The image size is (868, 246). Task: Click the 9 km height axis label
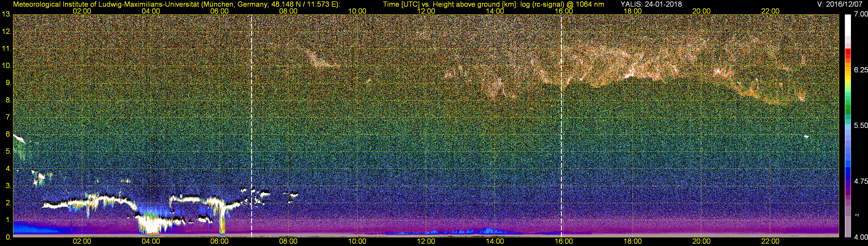click(x=8, y=83)
